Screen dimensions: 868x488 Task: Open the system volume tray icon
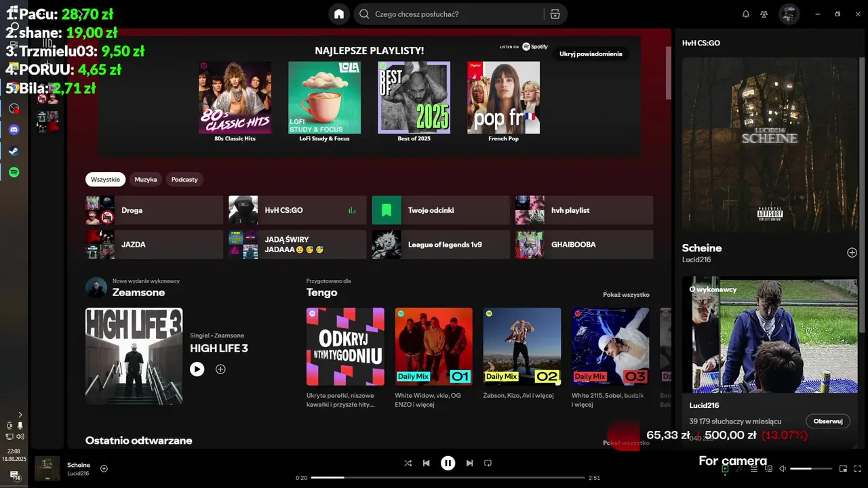pos(20,436)
